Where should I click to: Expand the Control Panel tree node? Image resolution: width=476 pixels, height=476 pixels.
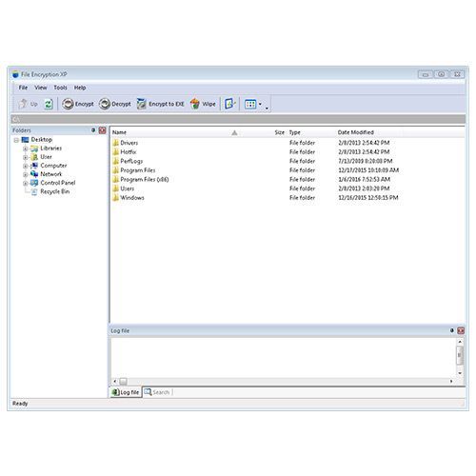(x=26, y=183)
